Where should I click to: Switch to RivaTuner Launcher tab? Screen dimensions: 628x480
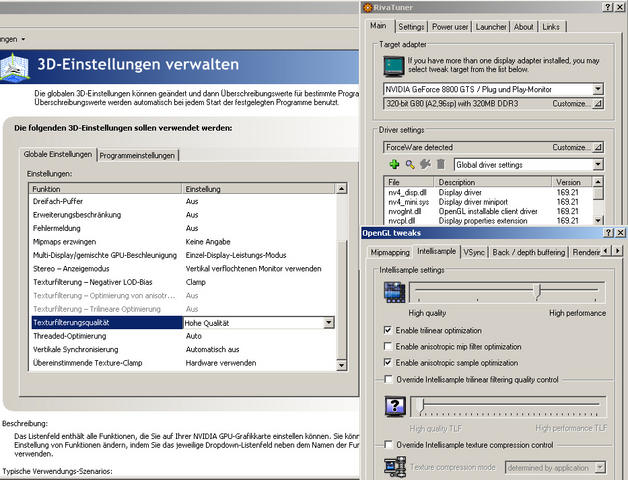pyautogui.click(x=491, y=27)
